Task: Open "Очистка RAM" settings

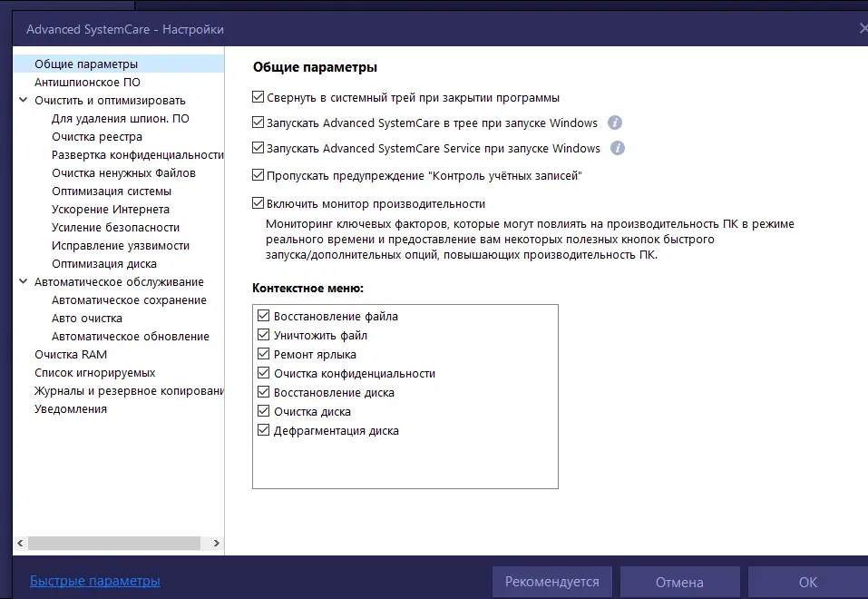Action: 71,355
